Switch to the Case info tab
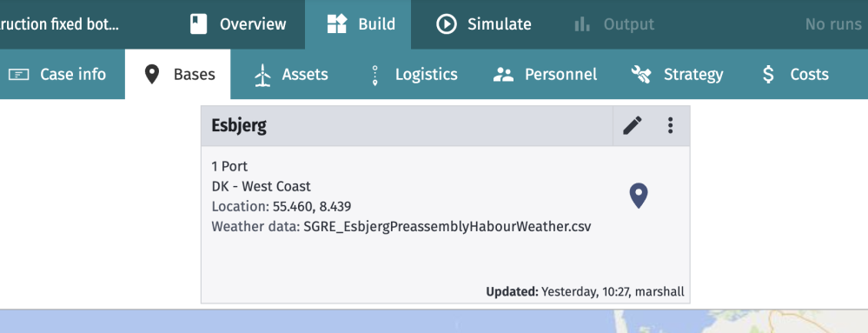This screenshot has width=868, height=333. click(57, 74)
